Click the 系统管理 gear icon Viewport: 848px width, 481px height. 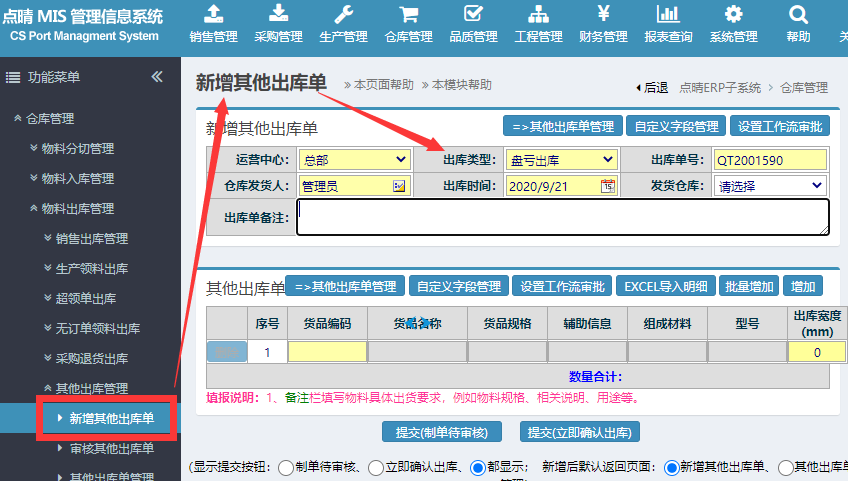[733, 14]
